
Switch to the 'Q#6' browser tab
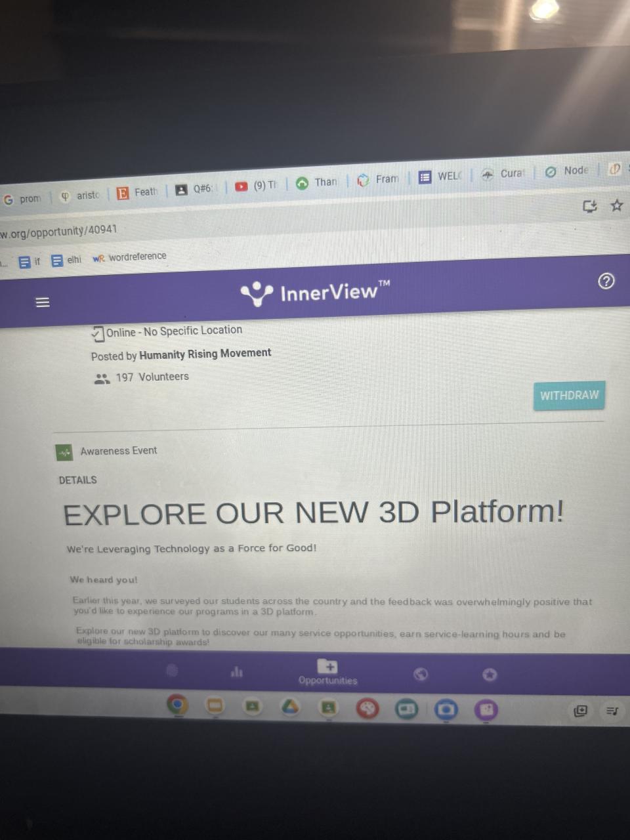[194, 189]
